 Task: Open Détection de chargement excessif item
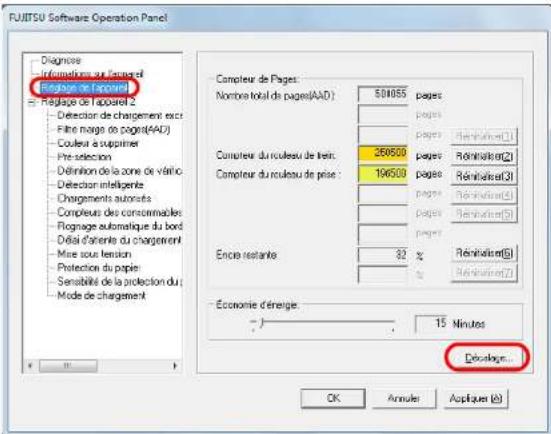click(x=119, y=115)
